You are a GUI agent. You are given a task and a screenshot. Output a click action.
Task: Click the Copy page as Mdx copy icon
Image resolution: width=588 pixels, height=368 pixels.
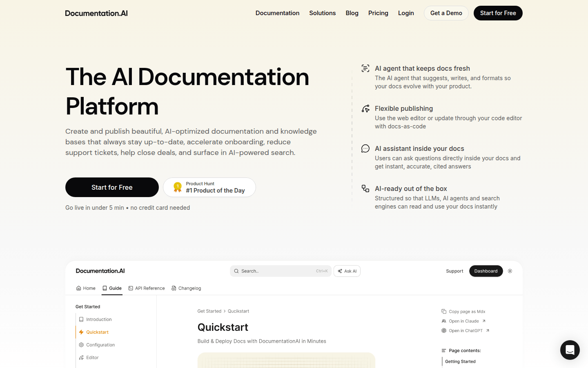point(443,311)
